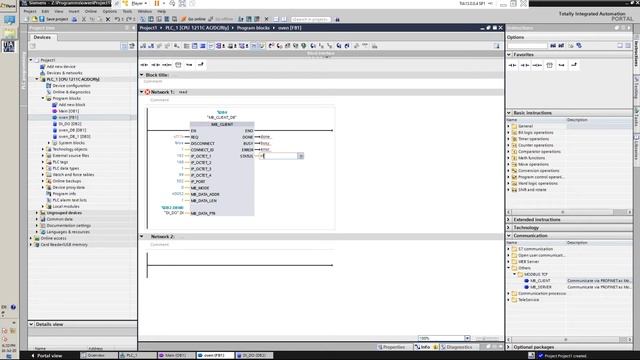The height and width of the screenshot is (360, 640).
Task: Expand Technology objects folder
Action: 43,149
